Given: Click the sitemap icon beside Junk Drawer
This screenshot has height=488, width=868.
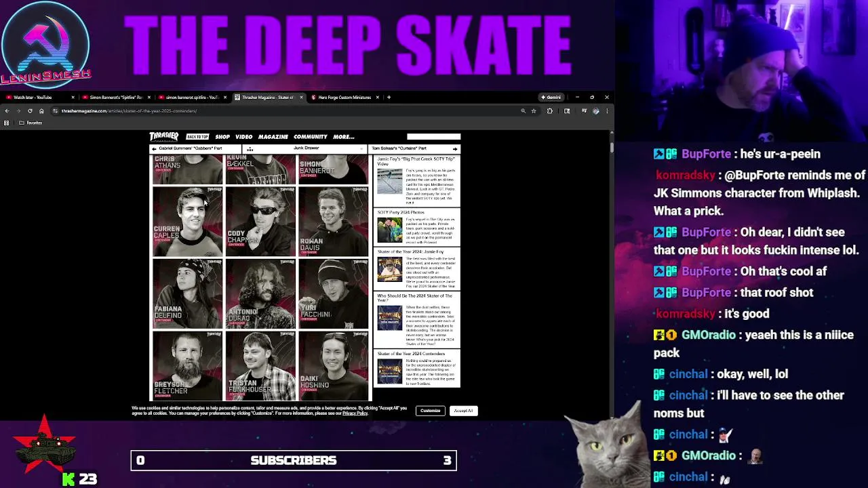Looking at the screenshot, I should (250, 148).
